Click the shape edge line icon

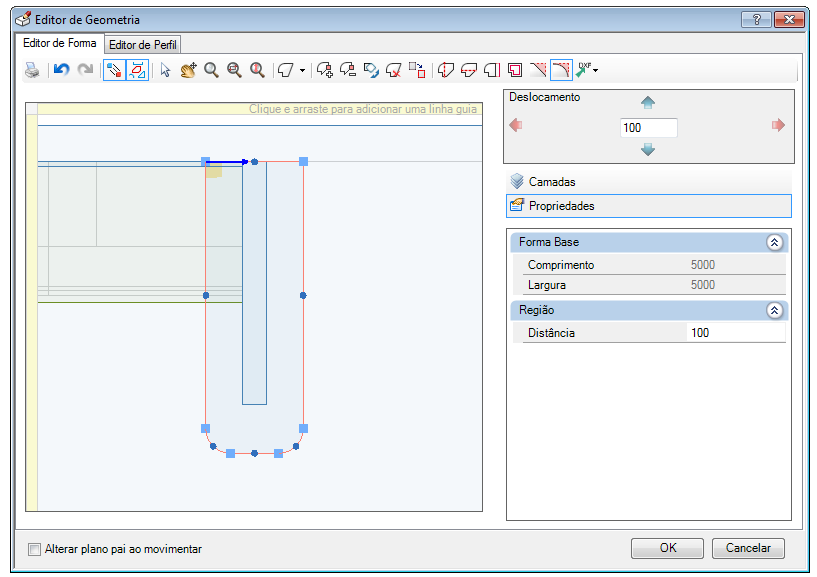(492, 70)
